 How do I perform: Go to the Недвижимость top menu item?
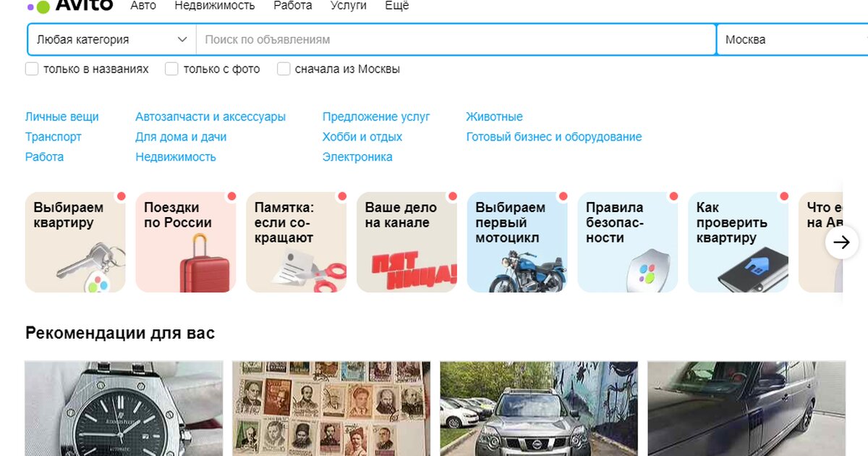[x=215, y=6]
